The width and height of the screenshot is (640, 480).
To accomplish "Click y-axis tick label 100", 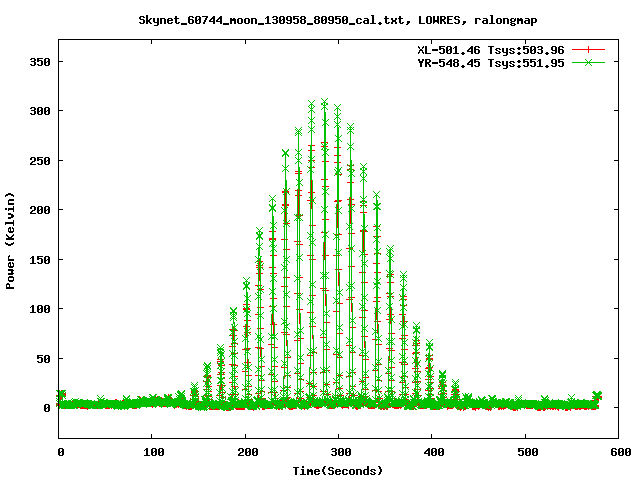I will click(40, 309).
